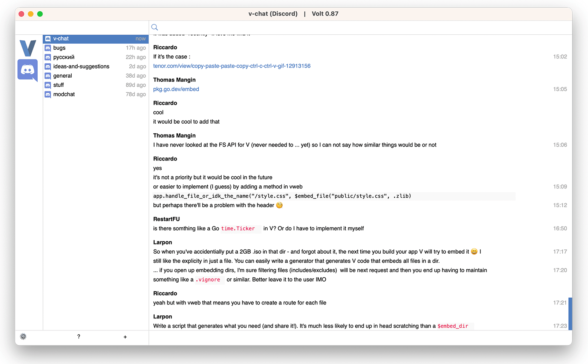This screenshot has width=588, height=364.
Task: Click the русский channel icon
Action: tap(48, 57)
